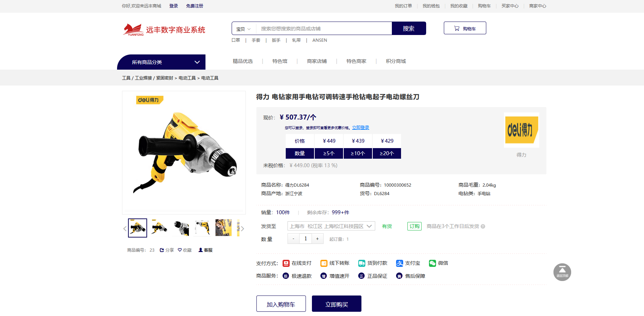
Task: Click the main drill product image
Action: tap(184, 153)
